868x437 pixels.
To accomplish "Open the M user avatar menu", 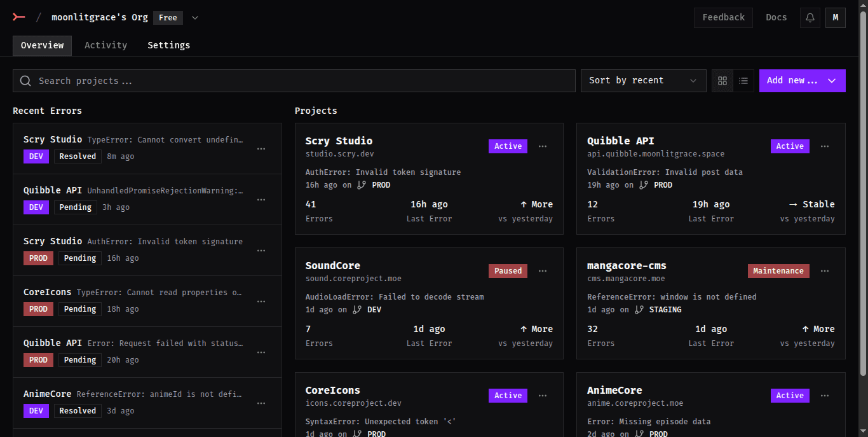I will [836, 18].
